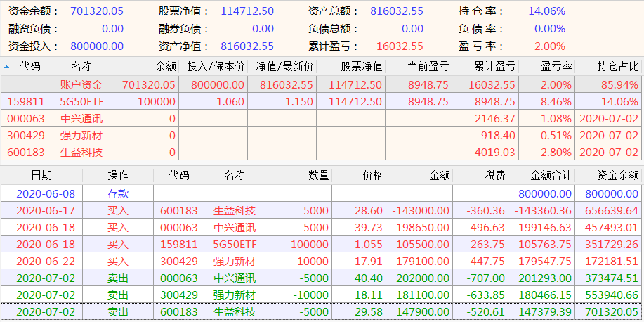Select the 2020-06-08 存款 deposit row
644x322 pixels.
click(321, 194)
